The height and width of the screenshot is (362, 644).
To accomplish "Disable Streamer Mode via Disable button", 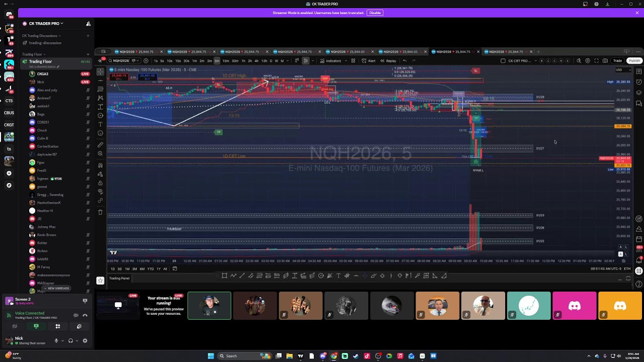I will pos(375,13).
